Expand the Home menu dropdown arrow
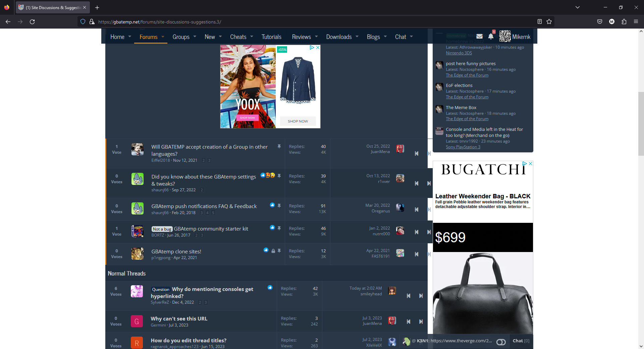Viewport: 644px width, 349px height. pos(129,37)
